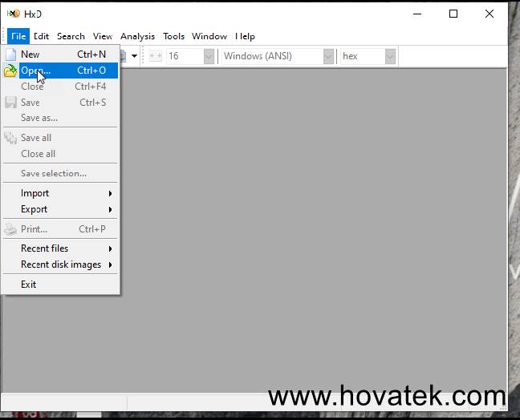Click the HxD application icon in title bar
Screen dimensions: 520x420
click(x=14, y=14)
